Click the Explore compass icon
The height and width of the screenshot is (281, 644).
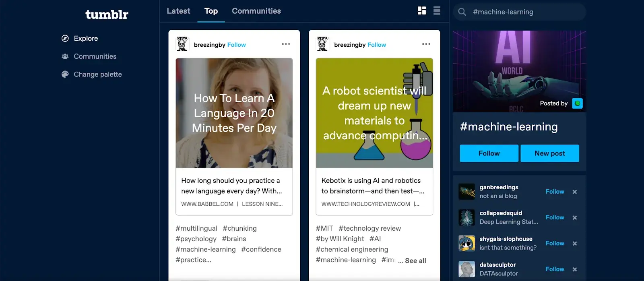65,38
